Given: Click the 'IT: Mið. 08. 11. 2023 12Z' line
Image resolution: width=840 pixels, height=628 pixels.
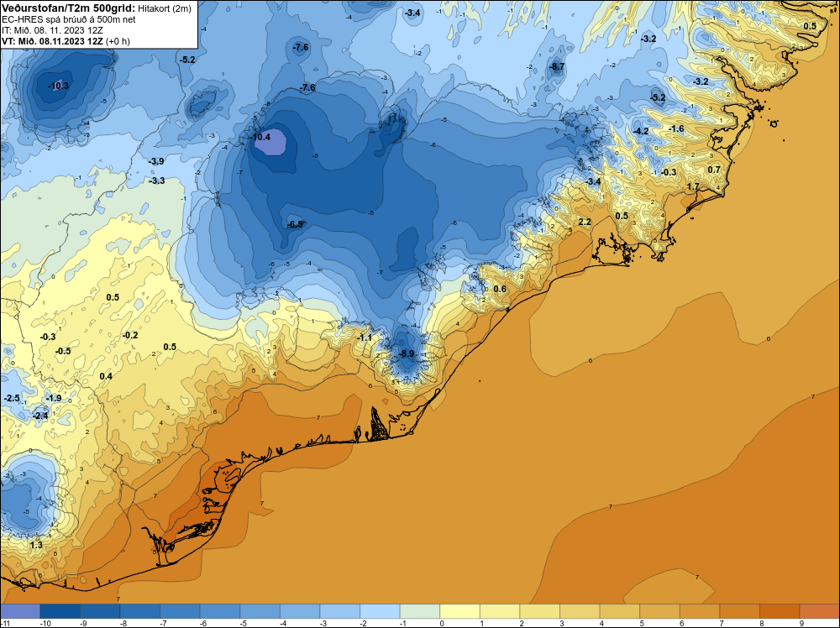Looking at the screenshot, I should point(52,30).
